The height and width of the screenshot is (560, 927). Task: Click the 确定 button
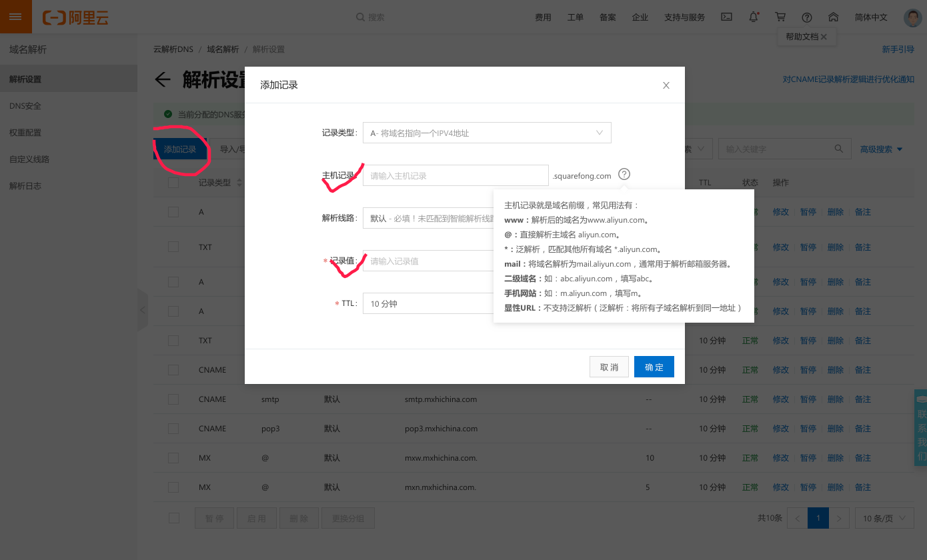654,367
